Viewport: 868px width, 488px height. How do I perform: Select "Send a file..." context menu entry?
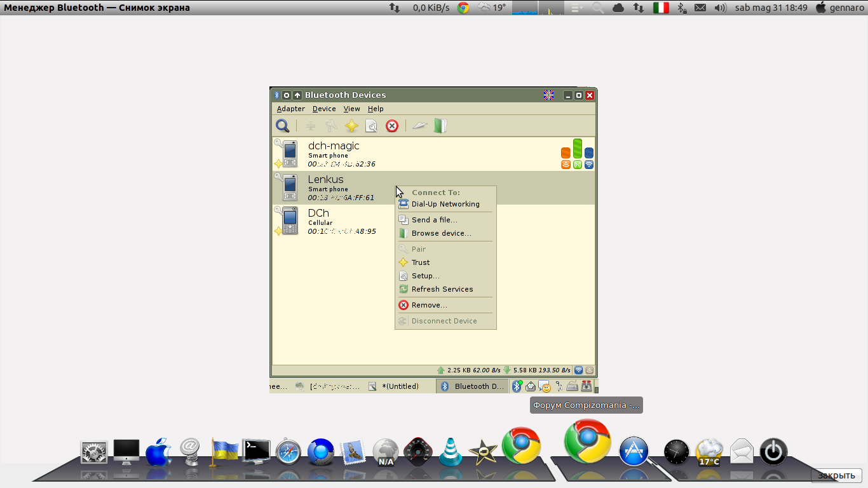click(434, 220)
